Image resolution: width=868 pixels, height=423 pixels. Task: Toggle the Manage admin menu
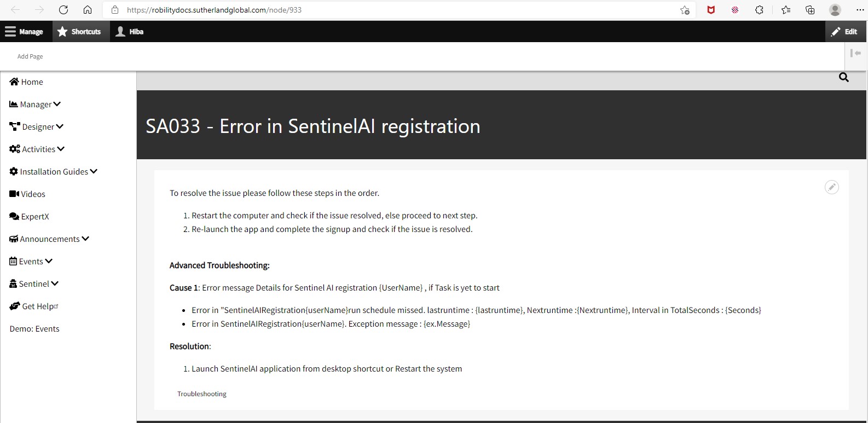24,32
